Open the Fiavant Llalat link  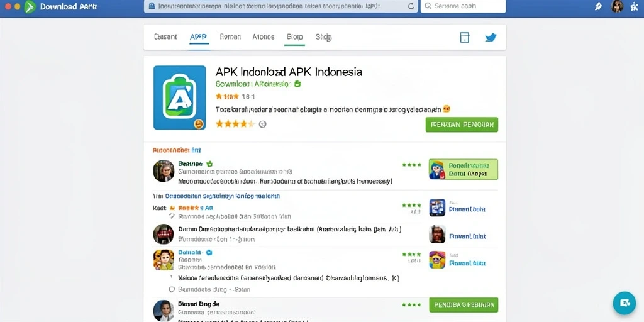(x=467, y=236)
